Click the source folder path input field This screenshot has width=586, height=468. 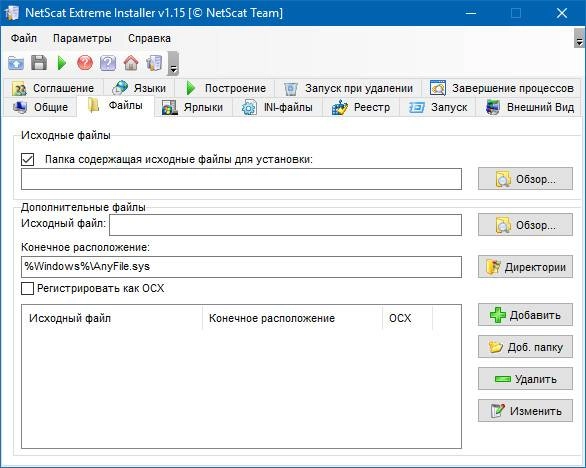241,179
